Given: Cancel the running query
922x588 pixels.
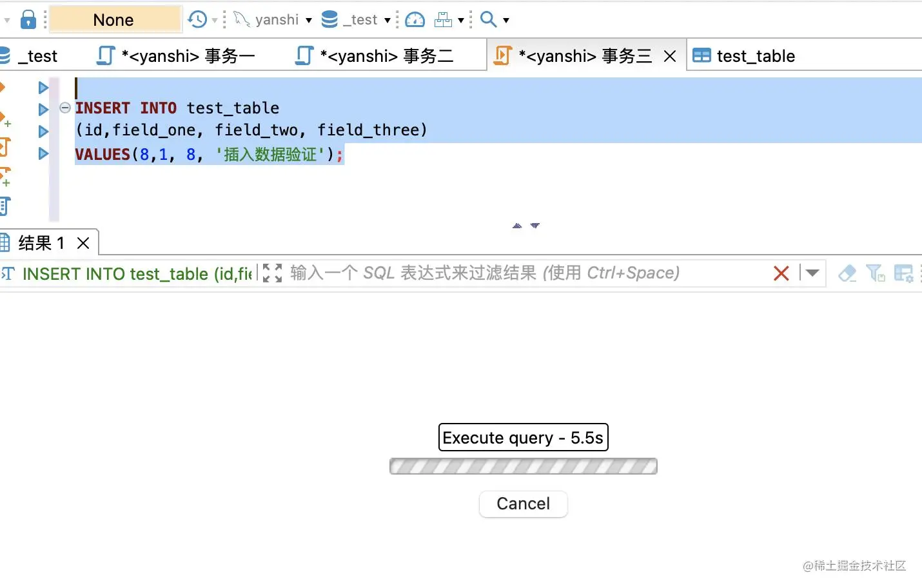Looking at the screenshot, I should click(x=523, y=504).
